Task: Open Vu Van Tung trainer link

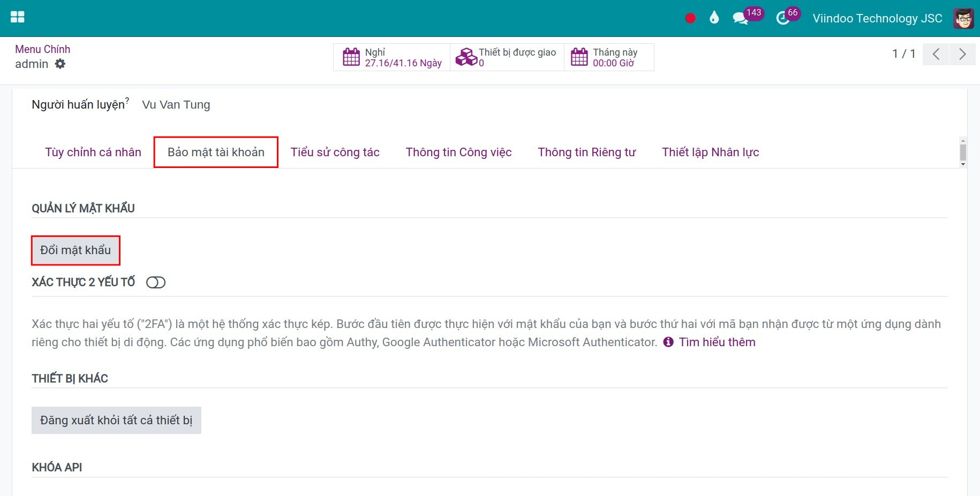Action: coord(176,105)
